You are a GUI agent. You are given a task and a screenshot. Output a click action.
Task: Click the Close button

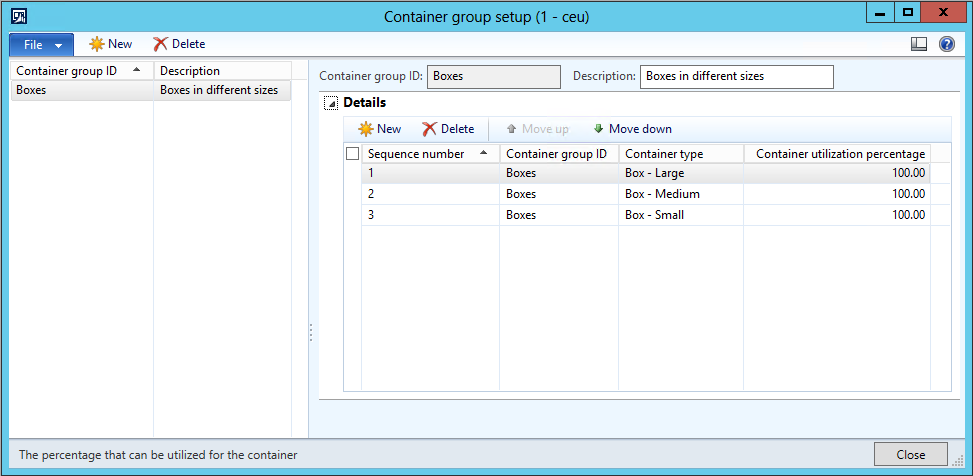[x=910, y=454]
